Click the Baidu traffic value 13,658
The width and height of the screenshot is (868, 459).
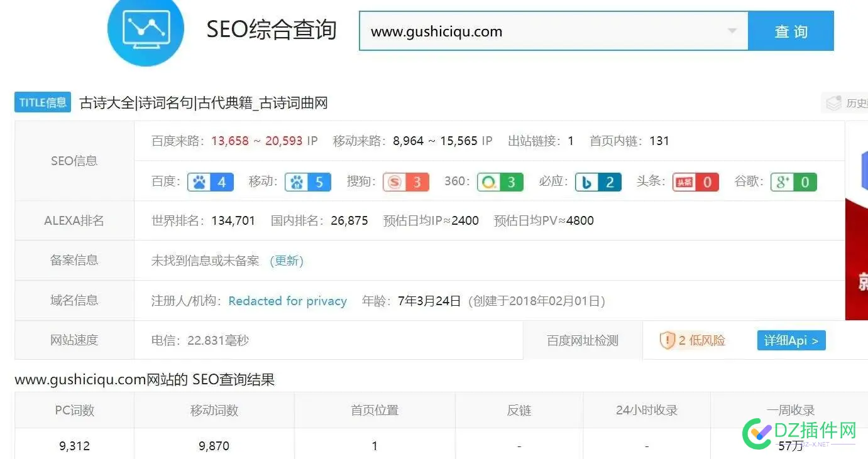tap(230, 141)
